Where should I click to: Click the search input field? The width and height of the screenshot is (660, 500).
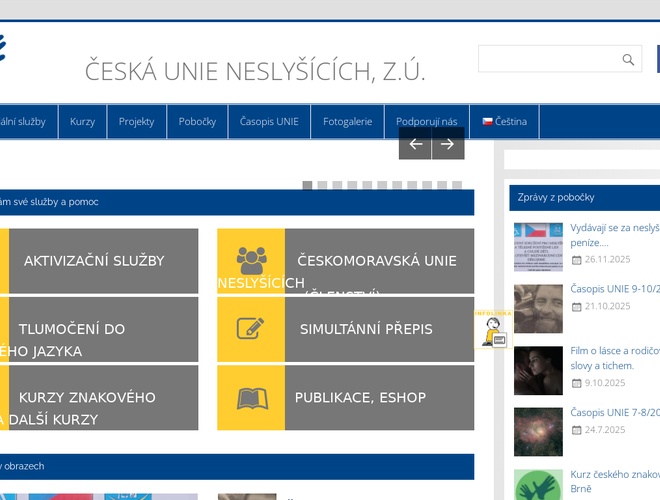pyautogui.click(x=548, y=60)
